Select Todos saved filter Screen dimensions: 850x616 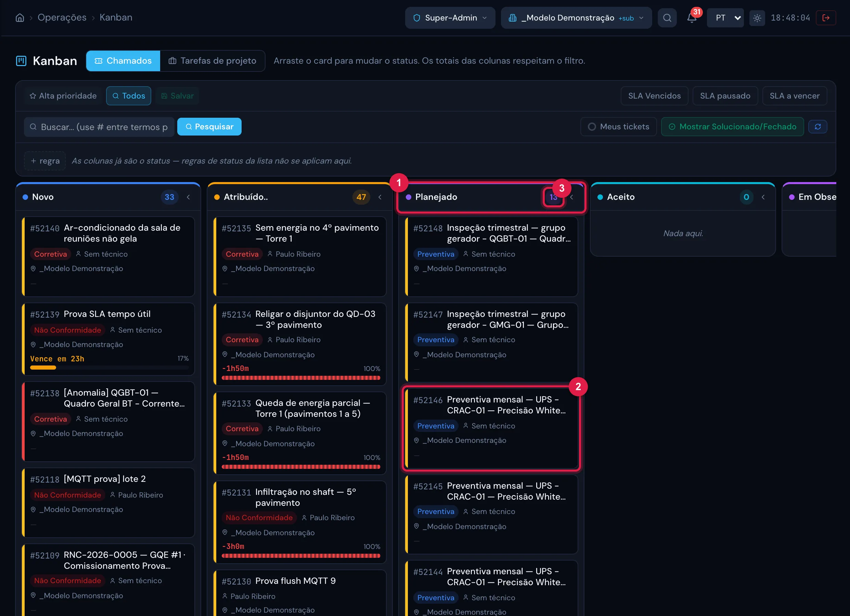click(x=129, y=96)
